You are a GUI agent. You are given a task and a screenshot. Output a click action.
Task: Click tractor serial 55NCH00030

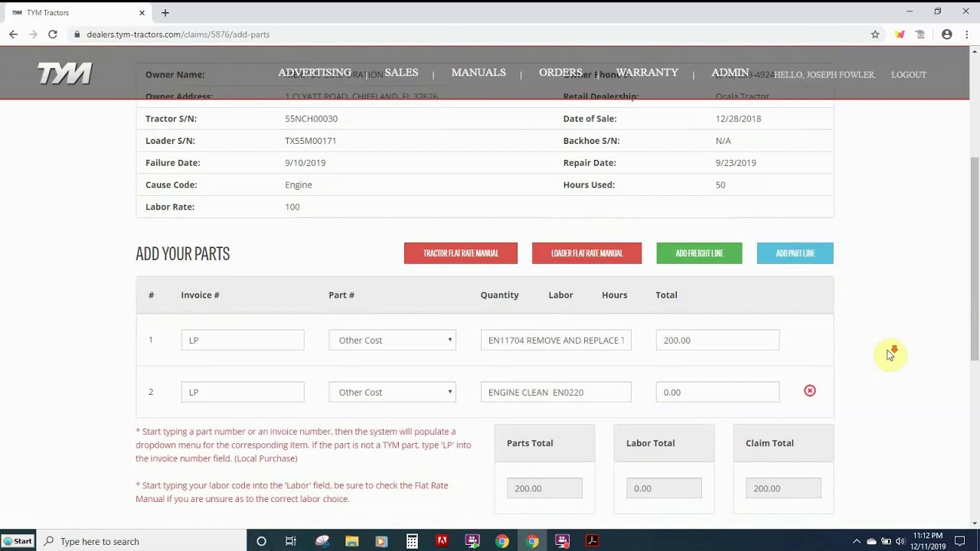311,119
